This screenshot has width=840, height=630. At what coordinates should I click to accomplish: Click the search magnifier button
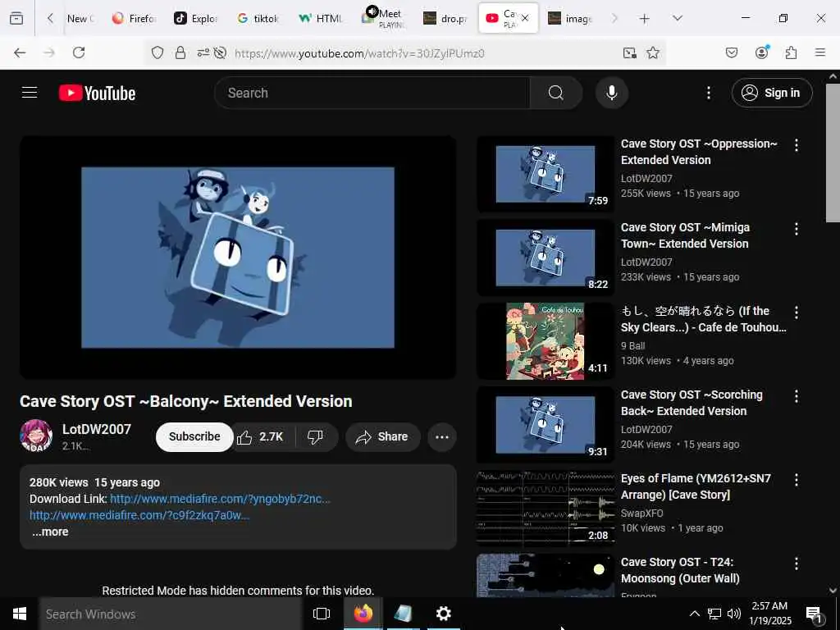(x=555, y=93)
